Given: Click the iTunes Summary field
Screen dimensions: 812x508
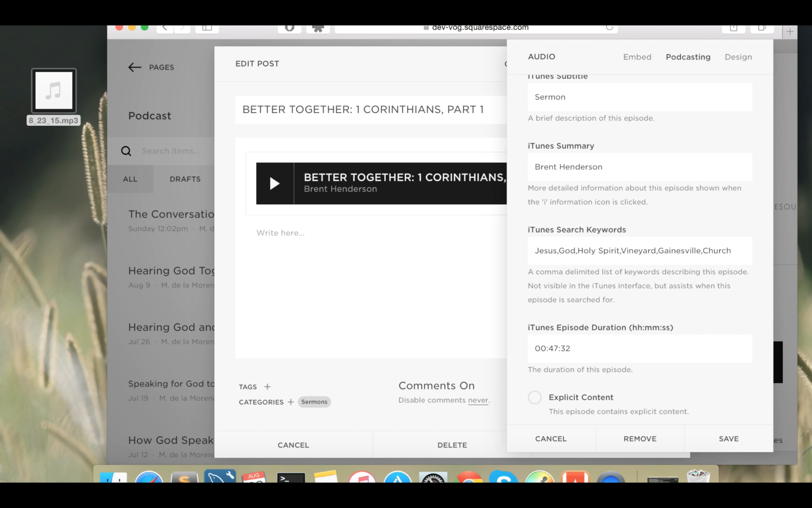Looking at the screenshot, I should (x=640, y=167).
